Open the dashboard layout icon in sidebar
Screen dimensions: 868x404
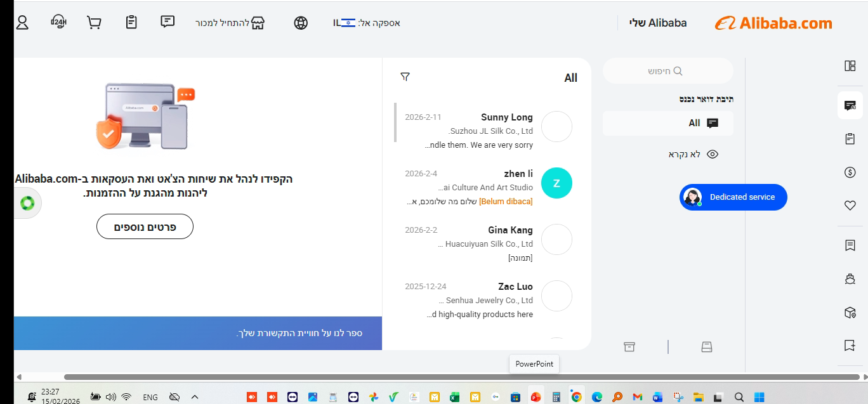point(850,66)
